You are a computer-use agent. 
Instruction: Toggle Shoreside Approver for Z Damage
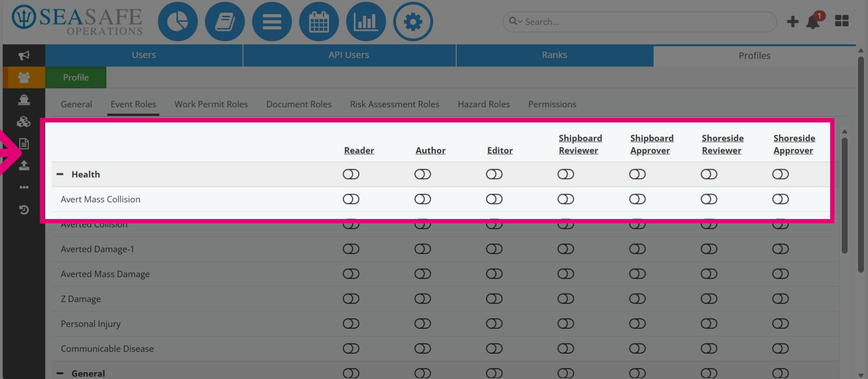click(780, 298)
